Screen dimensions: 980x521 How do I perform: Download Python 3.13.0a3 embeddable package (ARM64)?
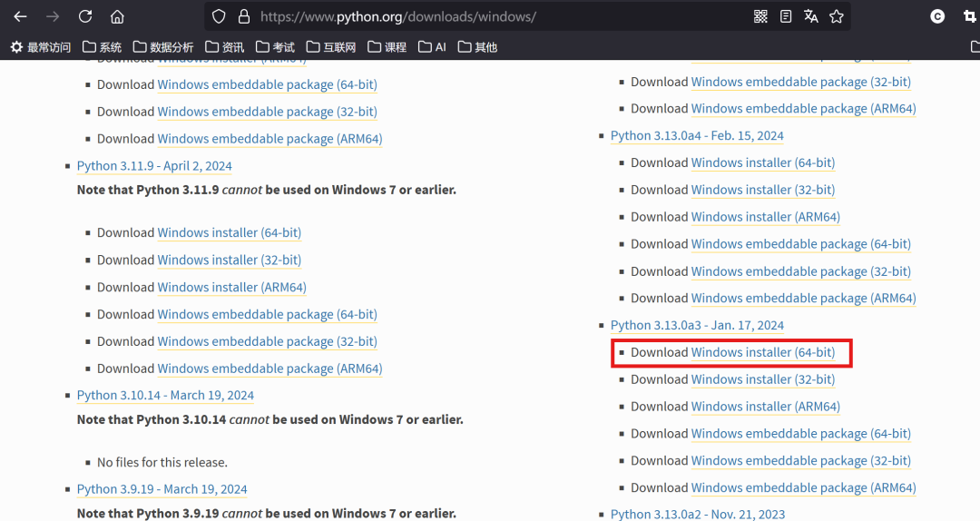[804, 487]
